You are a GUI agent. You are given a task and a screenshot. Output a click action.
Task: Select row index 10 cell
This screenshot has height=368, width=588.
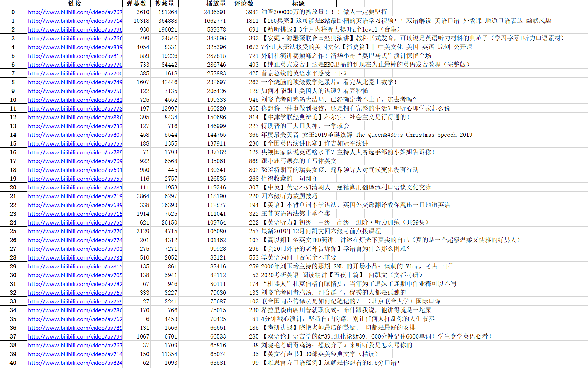(x=13, y=100)
